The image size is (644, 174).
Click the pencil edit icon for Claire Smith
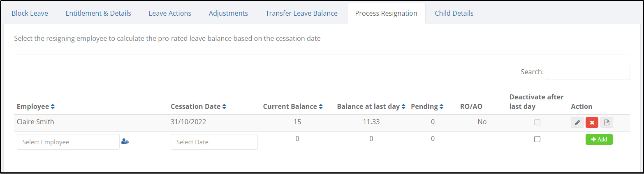tap(577, 122)
